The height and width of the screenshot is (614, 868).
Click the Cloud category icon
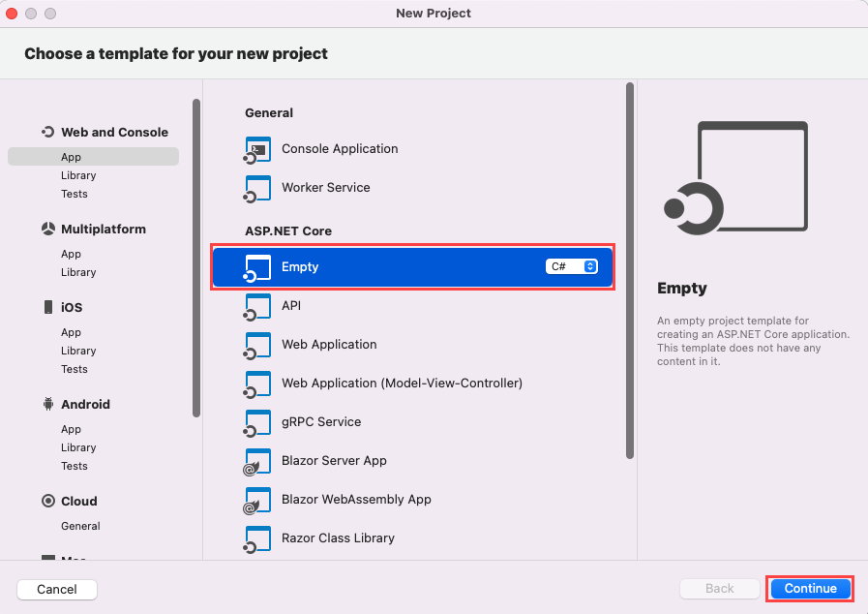pyautogui.click(x=48, y=501)
